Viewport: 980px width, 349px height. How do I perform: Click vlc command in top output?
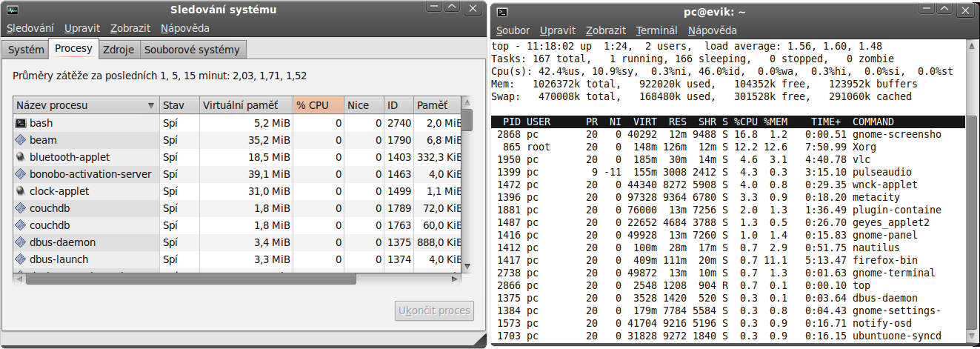pyautogui.click(x=861, y=159)
